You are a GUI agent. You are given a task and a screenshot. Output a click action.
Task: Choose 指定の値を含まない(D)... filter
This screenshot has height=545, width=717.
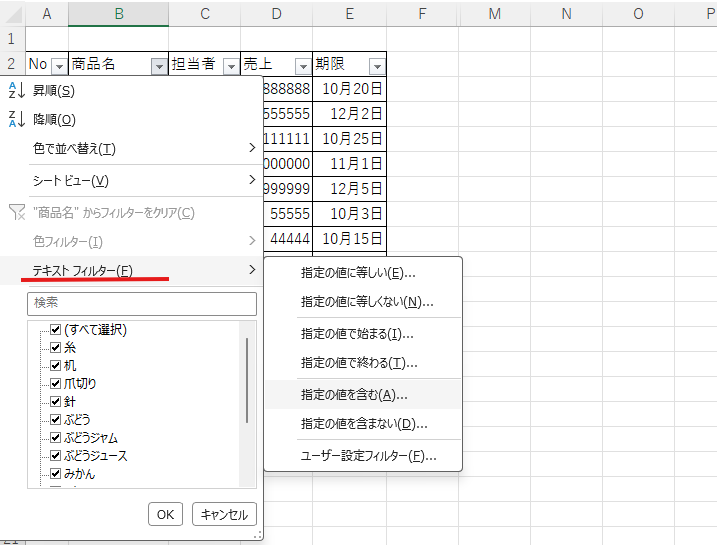pos(364,424)
